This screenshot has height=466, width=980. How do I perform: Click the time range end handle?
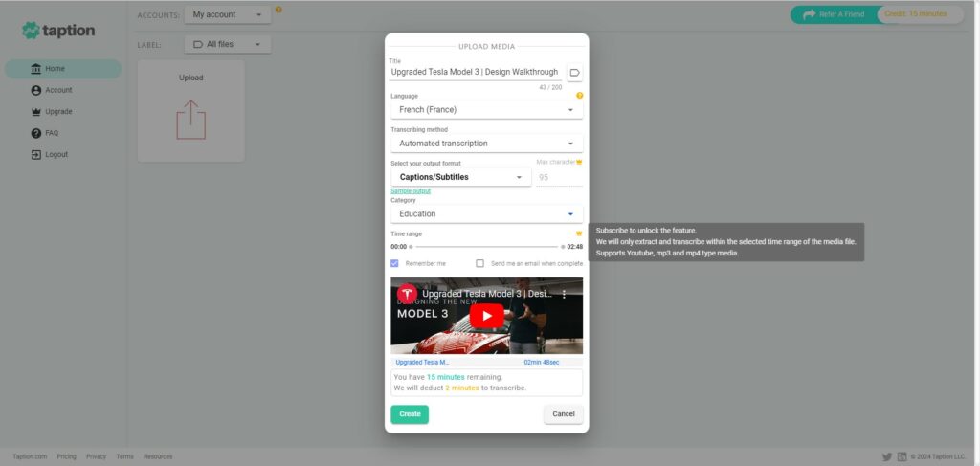pos(563,247)
